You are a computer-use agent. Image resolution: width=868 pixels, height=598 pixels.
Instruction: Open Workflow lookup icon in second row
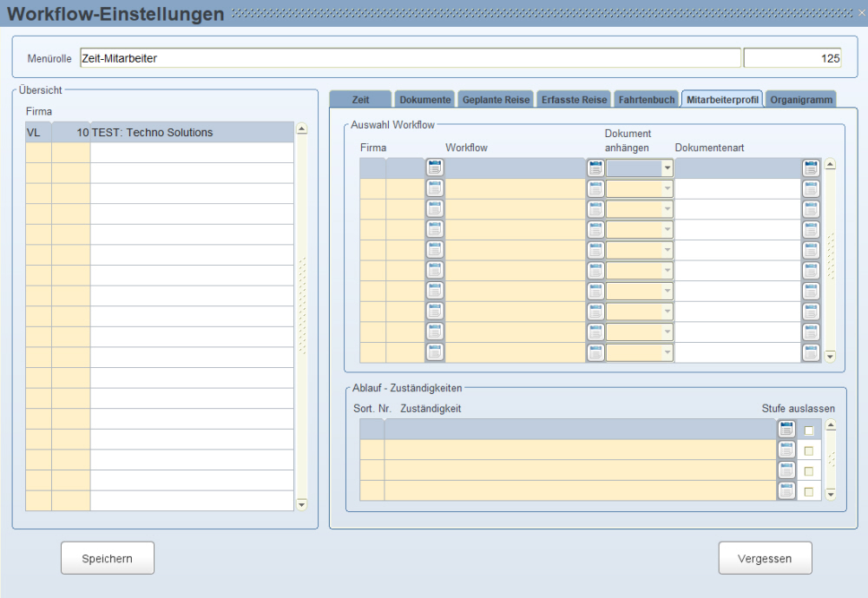(x=435, y=188)
